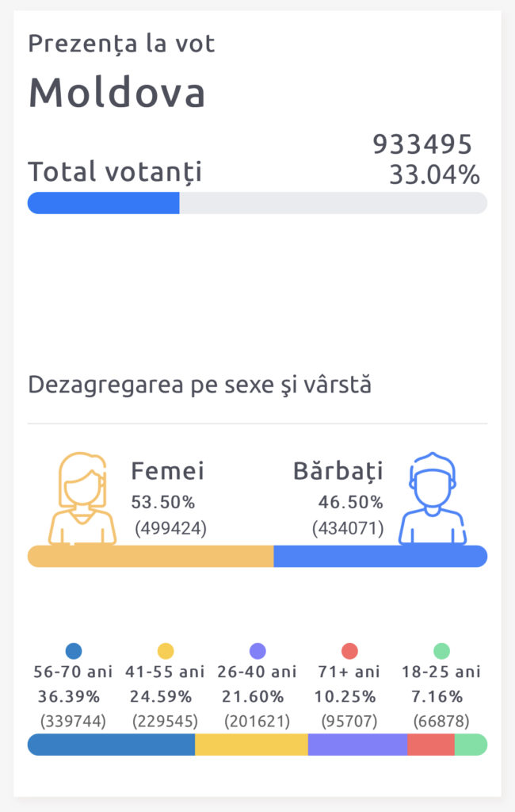Click the blue 56-70 ani age bar segment
515x812 pixels.
[111, 745]
